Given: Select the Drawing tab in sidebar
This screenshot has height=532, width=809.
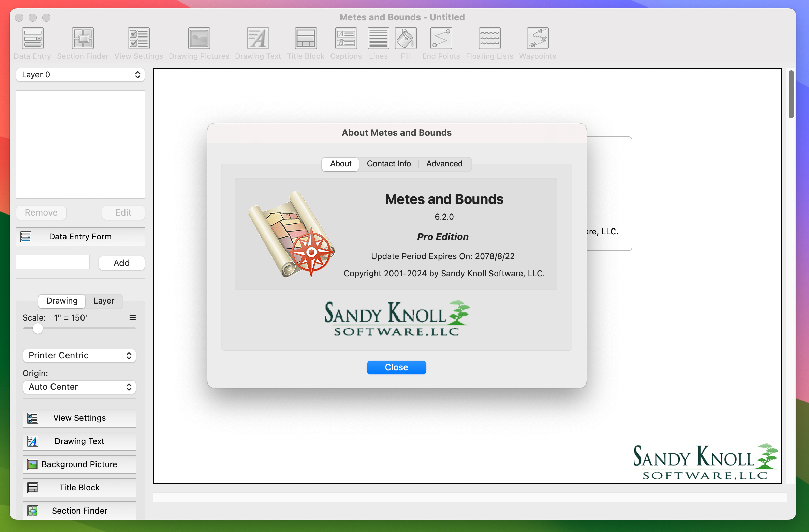Looking at the screenshot, I should 62,301.
